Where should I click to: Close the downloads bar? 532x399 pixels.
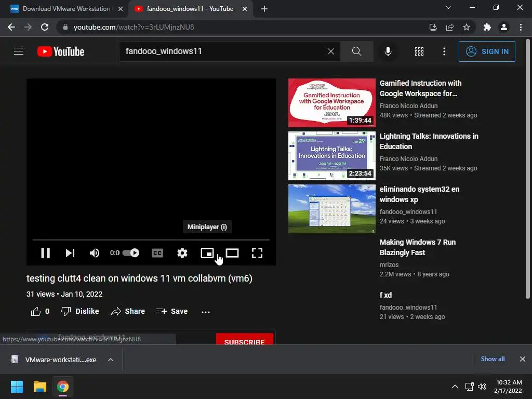click(x=523, y=359)
